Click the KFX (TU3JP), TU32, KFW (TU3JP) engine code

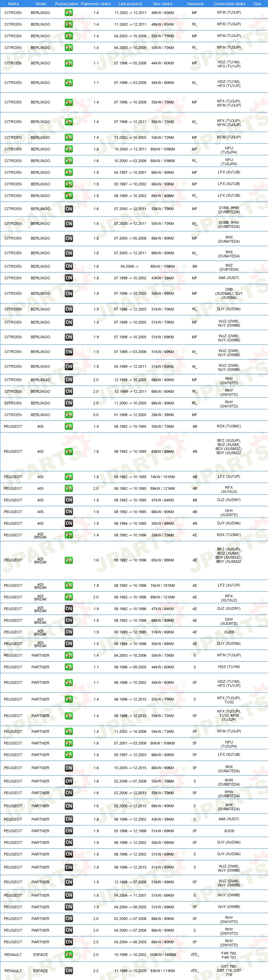point(229,715)
